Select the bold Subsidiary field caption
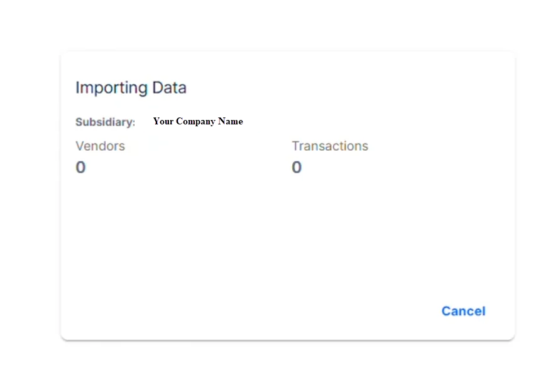 click(x=105, y=122)
